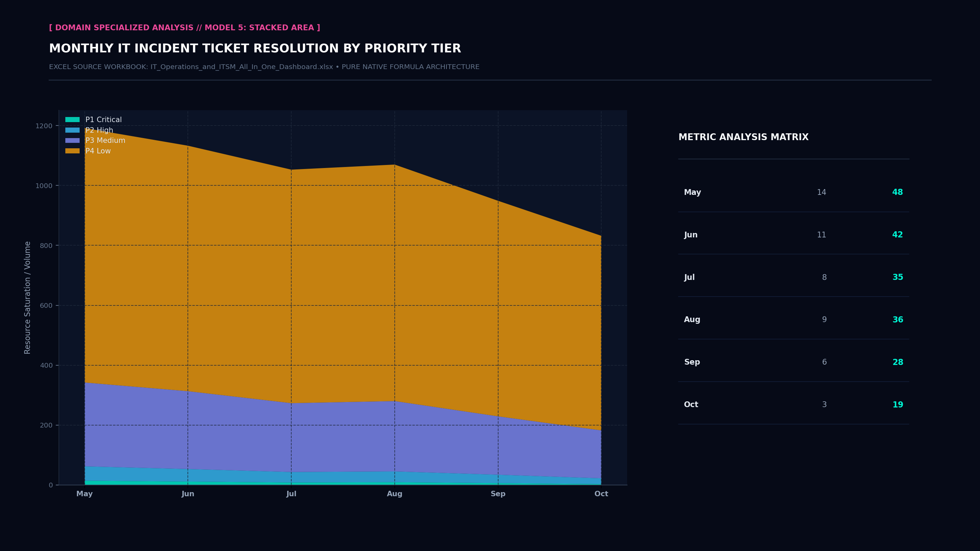
Task: Click the 1000 y-axis tick label
Action: pos(44,186)
